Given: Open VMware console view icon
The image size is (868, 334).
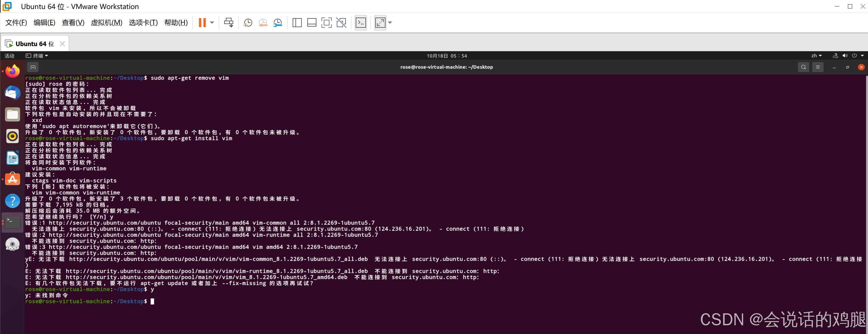Looking at the screenshot, I should click(361, 23).
